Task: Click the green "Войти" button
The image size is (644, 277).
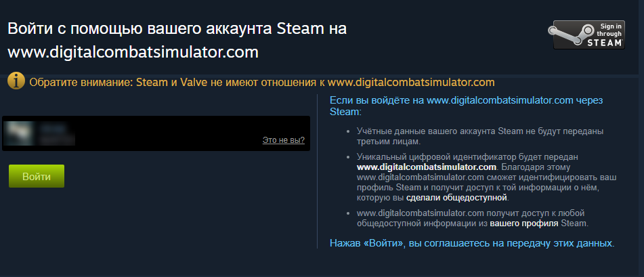Action: click(x=37, y=176)
